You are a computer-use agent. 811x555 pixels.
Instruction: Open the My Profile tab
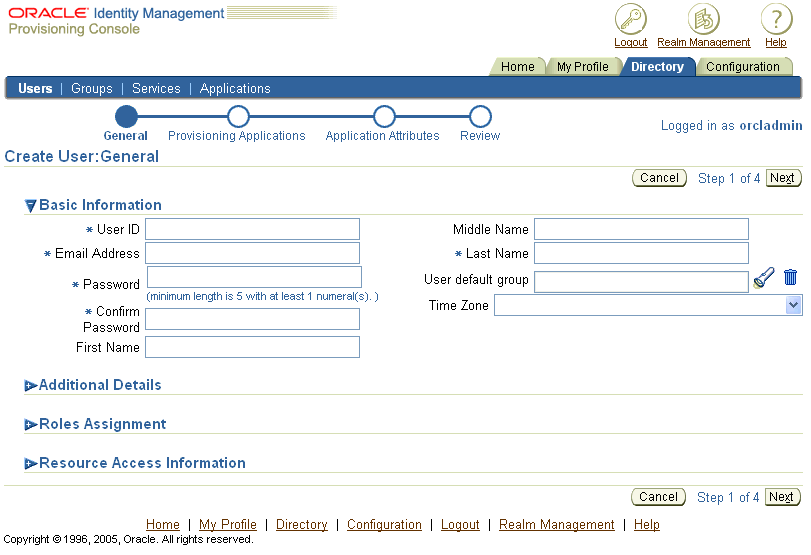pos(582,67)
